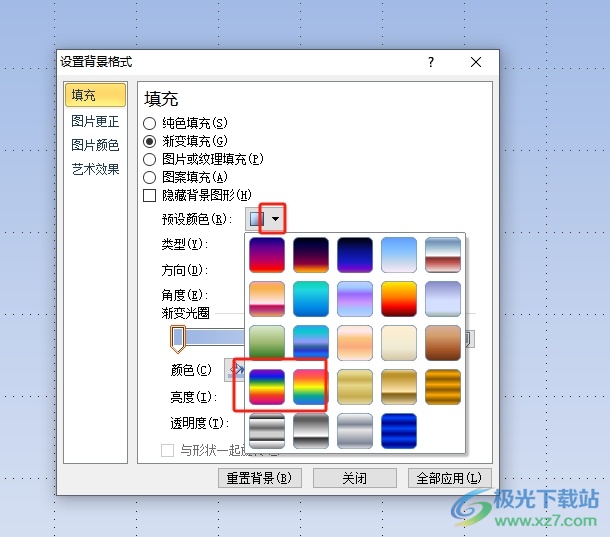This screenshot has height=537, width=610.
Task: Choose light sky blue preset gradient
Action: pyautogui.click(x=399, y=255)
